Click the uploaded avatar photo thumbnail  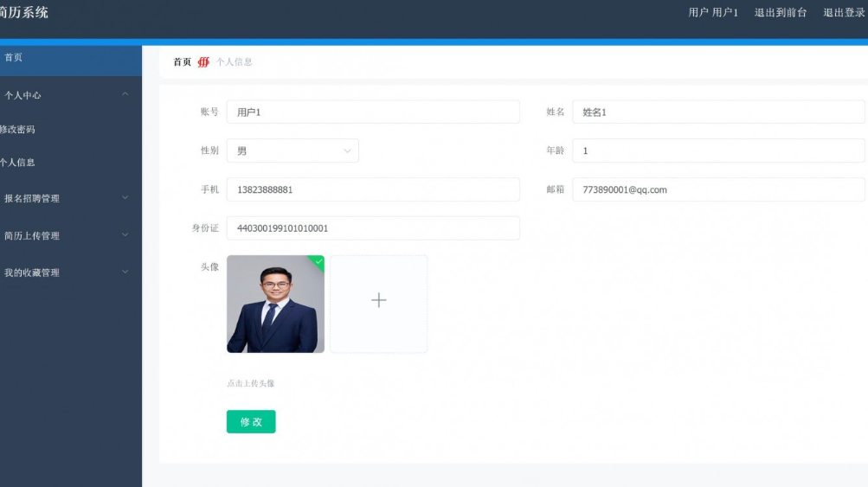click(x=275, y=304)
